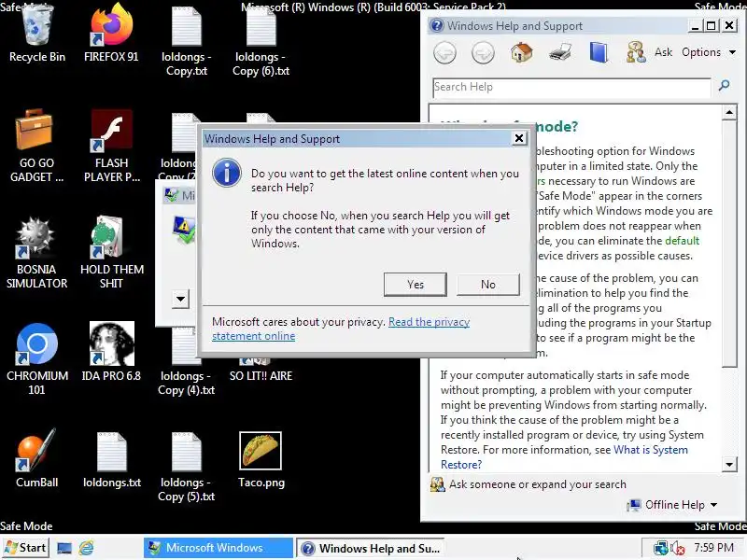Click No to decline online help
The width and height of the screenshot is (747, 560).
click(487, 285)
